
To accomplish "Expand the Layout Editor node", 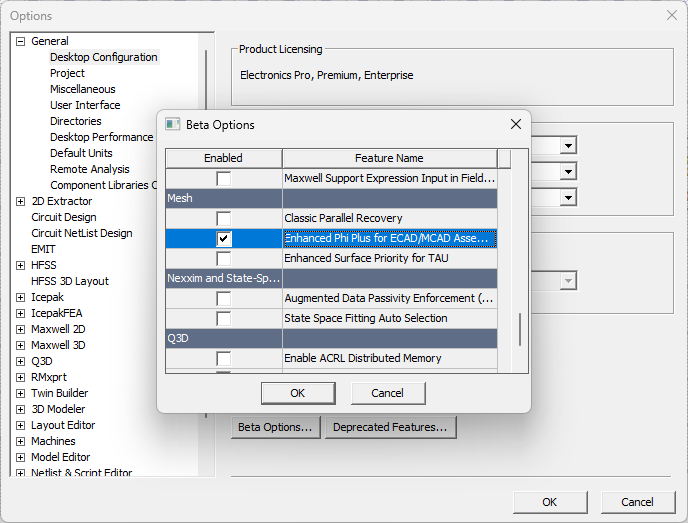I will coord(20,426).
